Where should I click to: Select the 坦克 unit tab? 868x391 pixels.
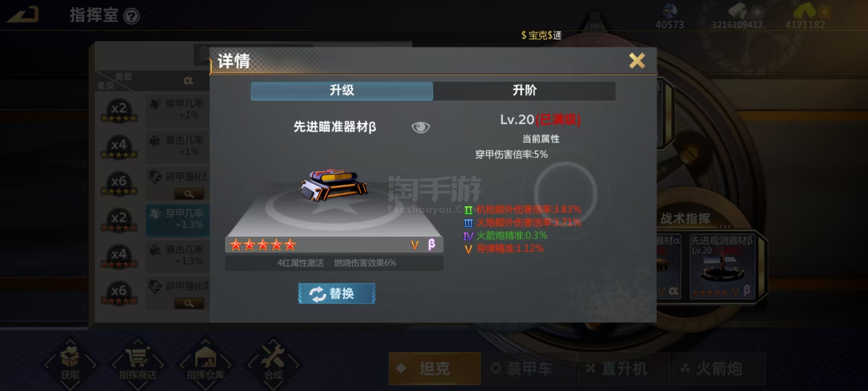point(435,369)
